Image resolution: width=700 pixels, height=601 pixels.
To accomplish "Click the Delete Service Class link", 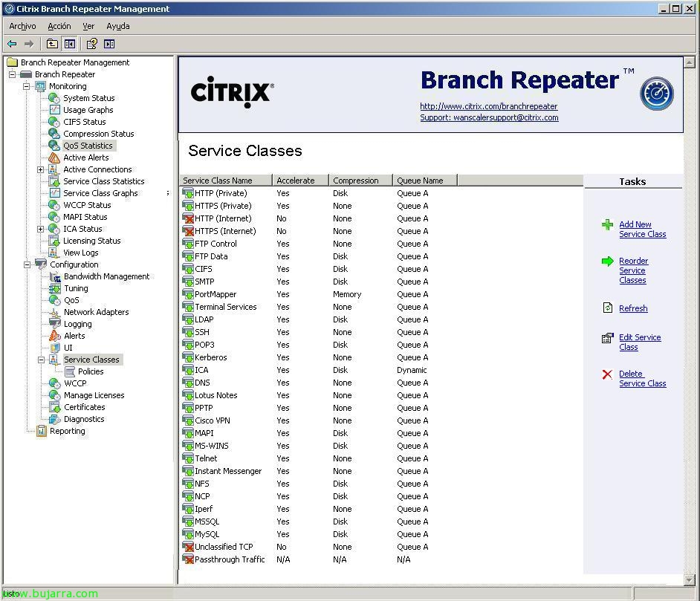I will click(x=643, y=379).
